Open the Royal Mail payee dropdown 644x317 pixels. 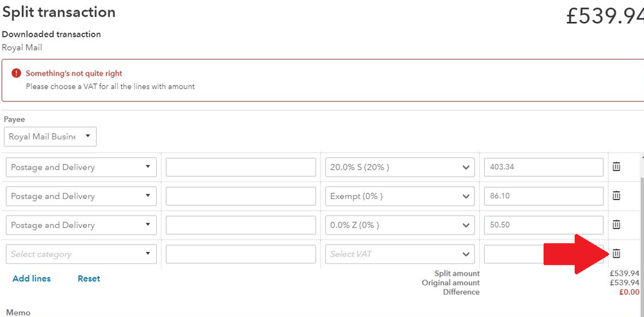[50, 137]
